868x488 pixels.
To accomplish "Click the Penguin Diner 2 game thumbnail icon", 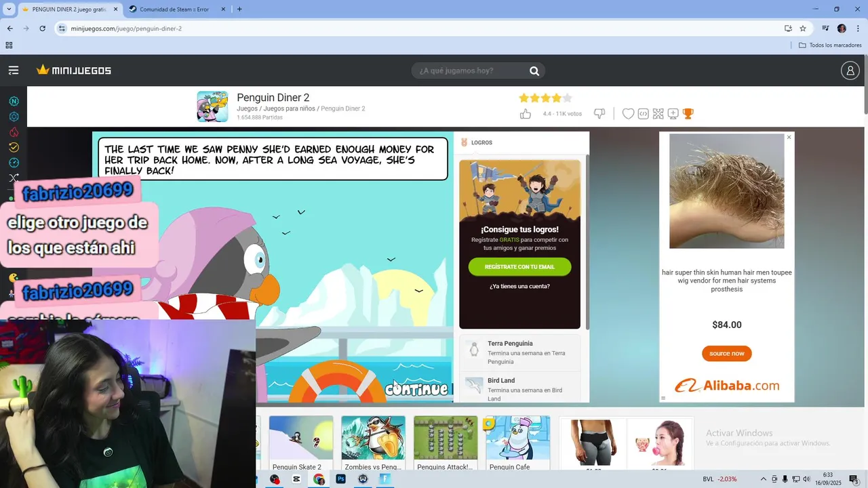I will 212,106.
